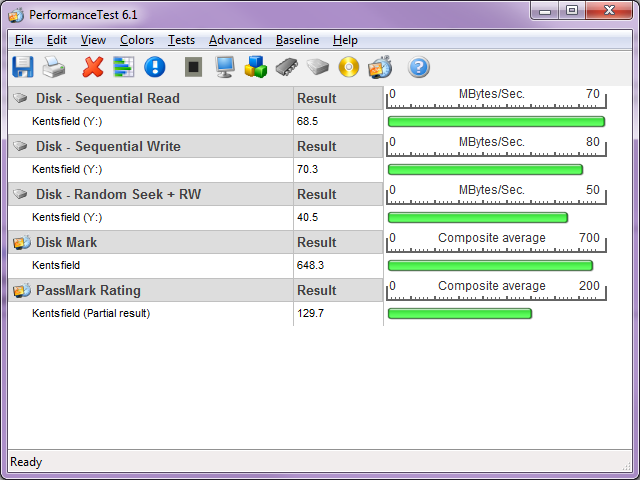Click the Sequential Write green result bar

[x=485, y=169]
